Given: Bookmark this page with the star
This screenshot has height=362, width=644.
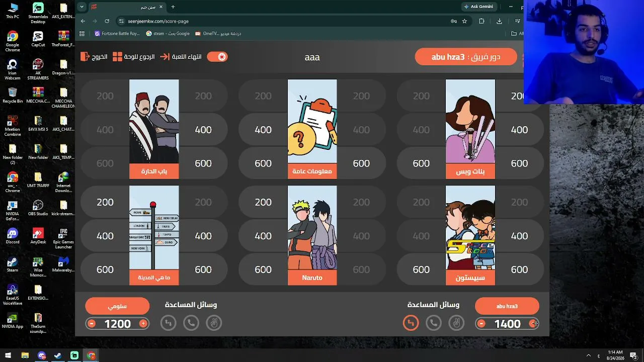Looking at the screenshot, I should pos(464,21).
